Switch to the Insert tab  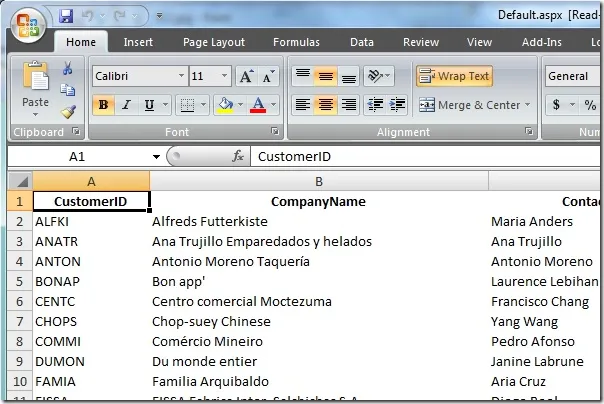pos(138,42)
